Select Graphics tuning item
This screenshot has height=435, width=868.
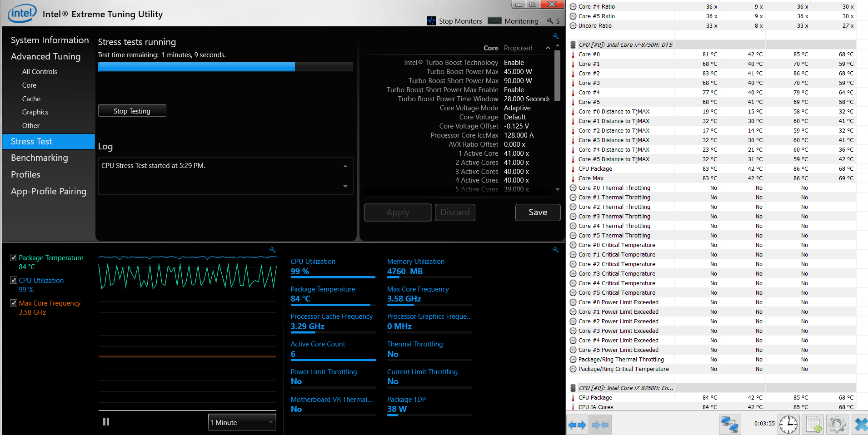(x=35, y=112)
